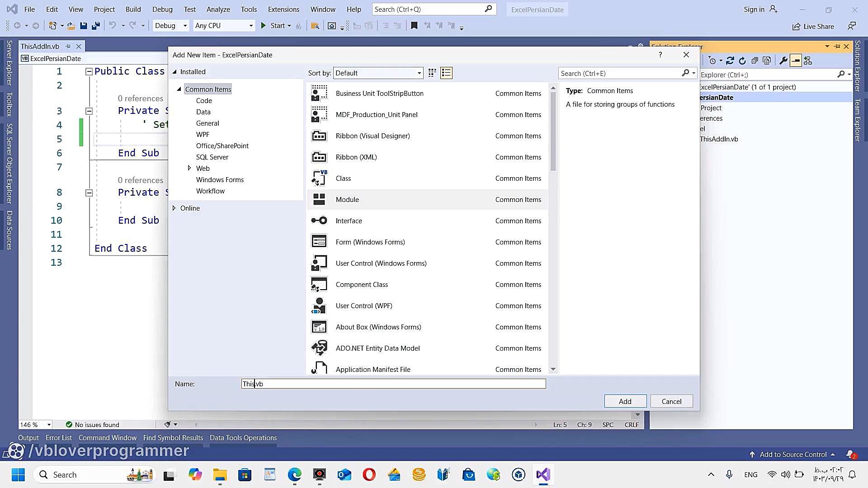The height and width of the screenshot is (488, 868).
Task: Switch dialog to small icons view
Action: (432, 73)
